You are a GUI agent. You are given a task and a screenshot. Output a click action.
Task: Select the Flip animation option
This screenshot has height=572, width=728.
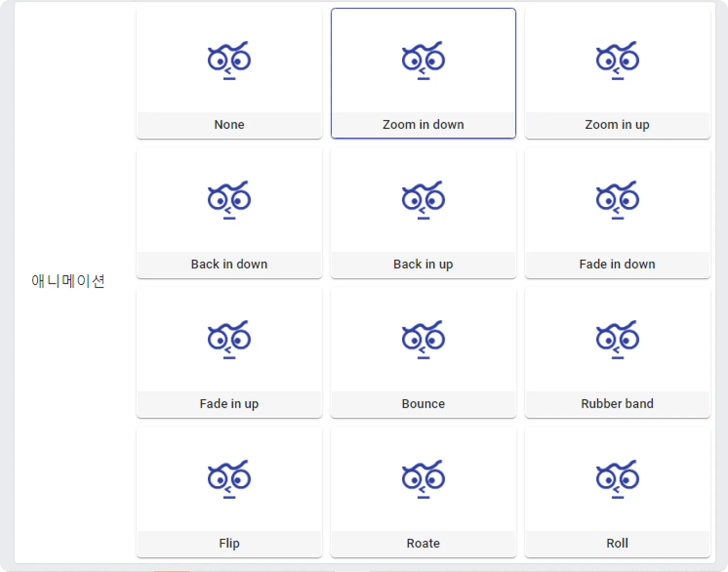click(x=229, y=492)
